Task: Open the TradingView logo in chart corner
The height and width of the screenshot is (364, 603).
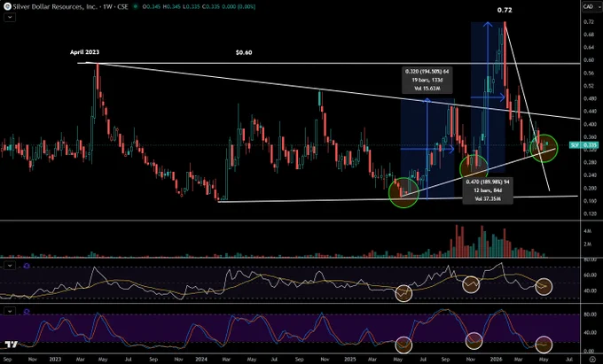Action: tap(12, 345)
